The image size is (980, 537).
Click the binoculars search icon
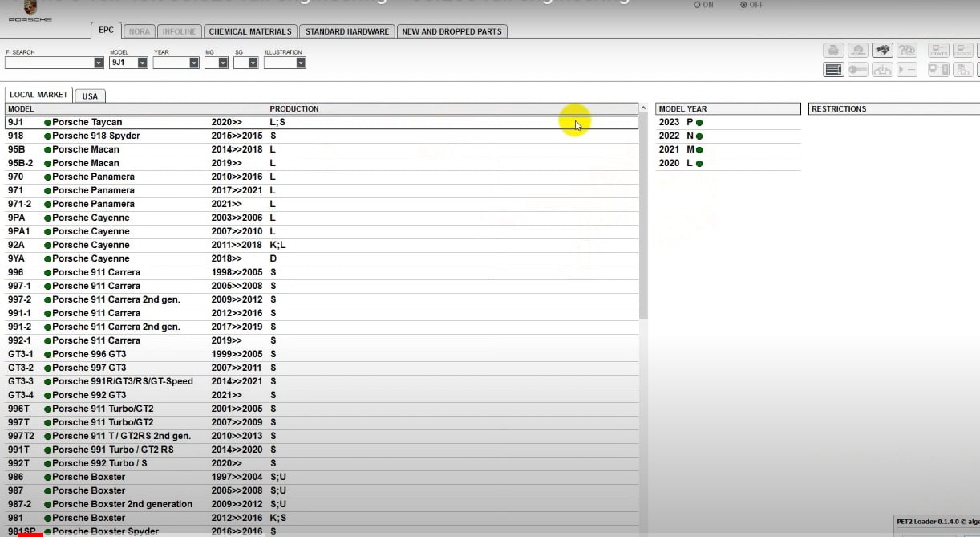click(882, 51)
